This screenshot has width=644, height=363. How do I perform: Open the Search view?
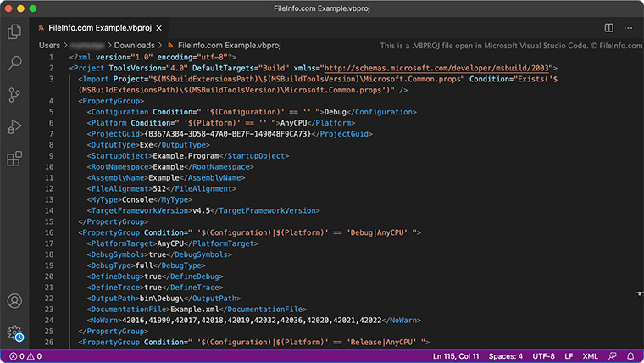pyautogui.click(x=14, y=64)
